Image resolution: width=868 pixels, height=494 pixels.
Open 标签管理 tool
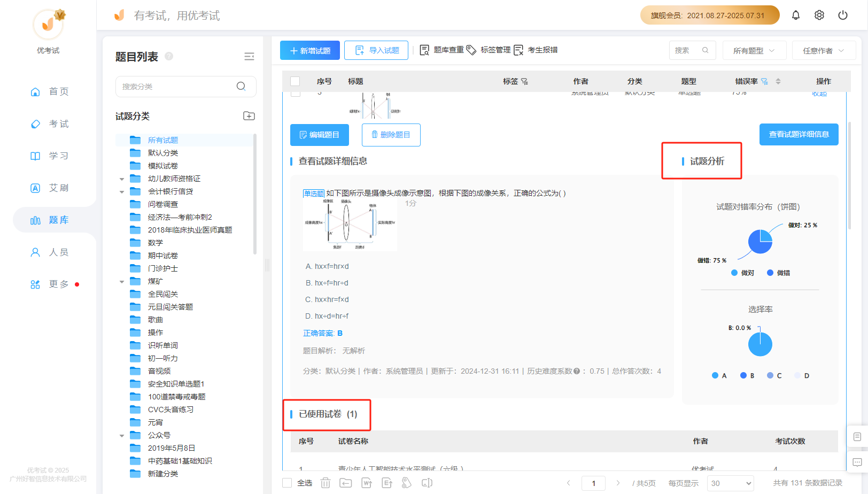tap(489, 50)
